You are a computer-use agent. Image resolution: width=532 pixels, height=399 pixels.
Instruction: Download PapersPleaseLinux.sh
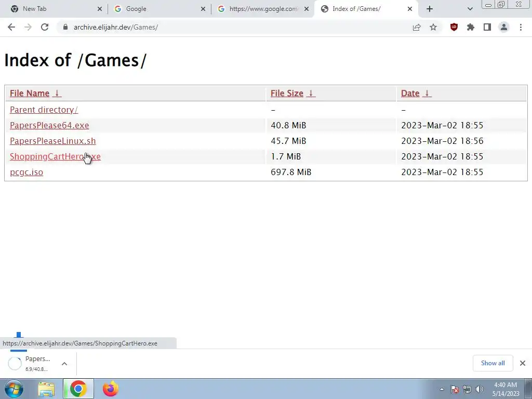coord(53,141)
